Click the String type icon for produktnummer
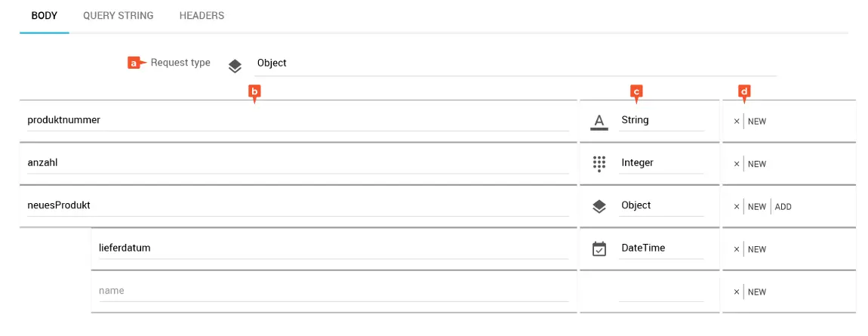 [x=599, y=121]
